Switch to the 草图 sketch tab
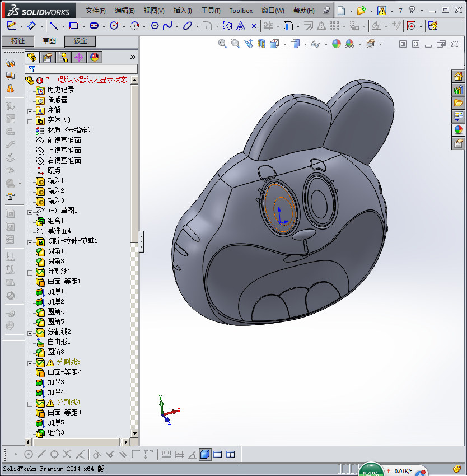The image size is (467, 476). [x=49, y=41]
